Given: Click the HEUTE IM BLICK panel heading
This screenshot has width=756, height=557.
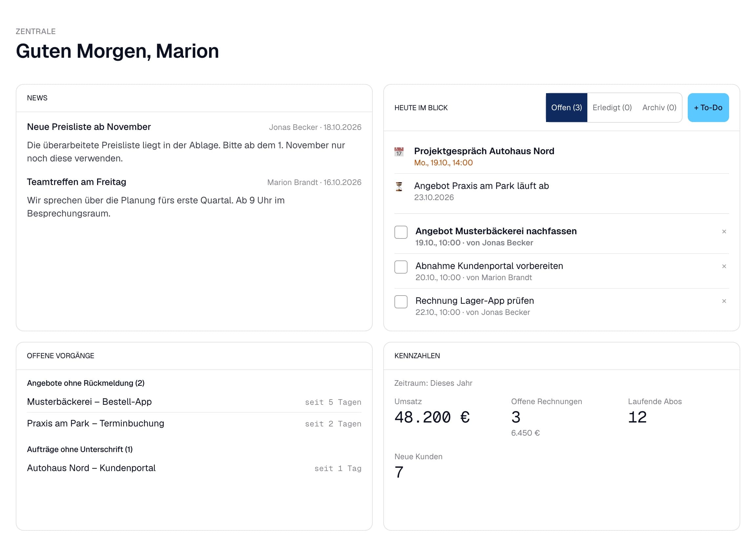Looking at the screenshot, I should [421, 108].
